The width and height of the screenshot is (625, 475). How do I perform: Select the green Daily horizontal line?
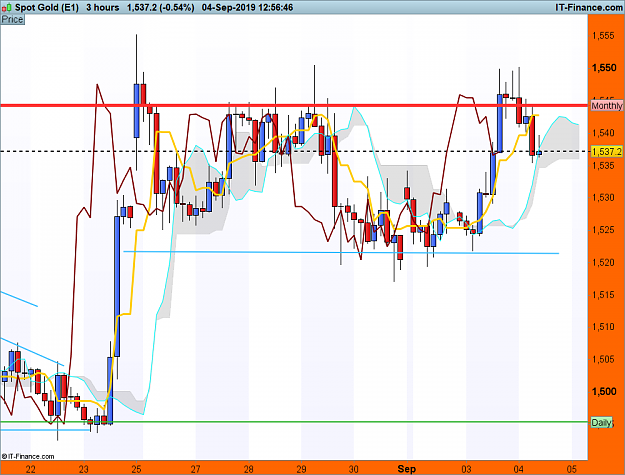coord(294,422)
